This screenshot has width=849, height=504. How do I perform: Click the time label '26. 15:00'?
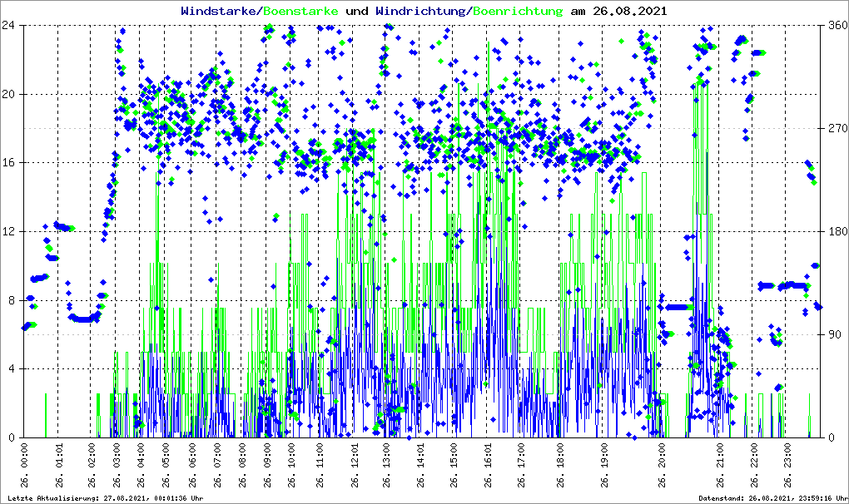click(453, 466)
